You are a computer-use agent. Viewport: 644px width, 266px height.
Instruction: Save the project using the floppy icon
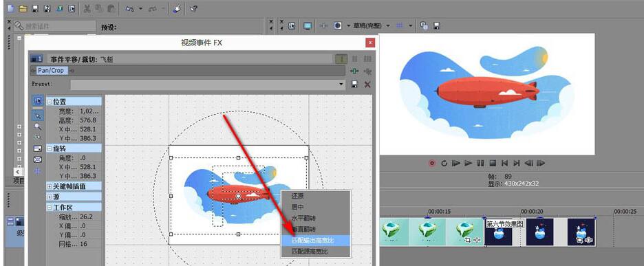click(35, 9)
